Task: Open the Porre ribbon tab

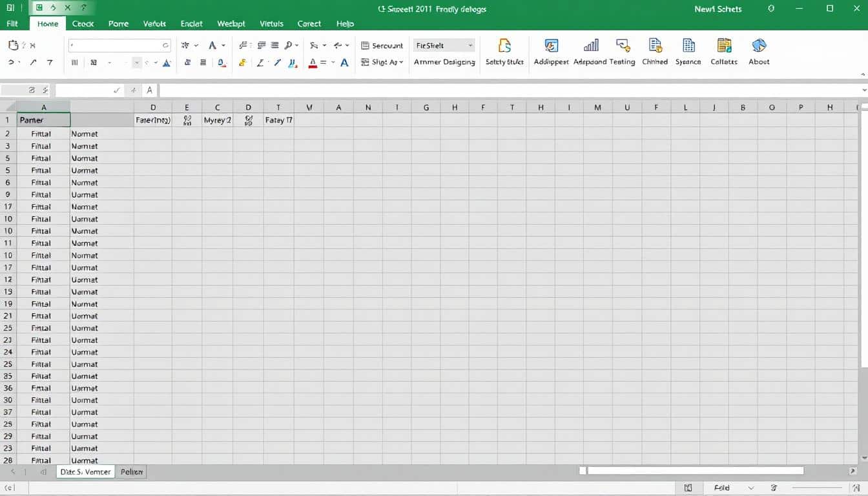Action: pyautogui.click(x=118, y=23)
